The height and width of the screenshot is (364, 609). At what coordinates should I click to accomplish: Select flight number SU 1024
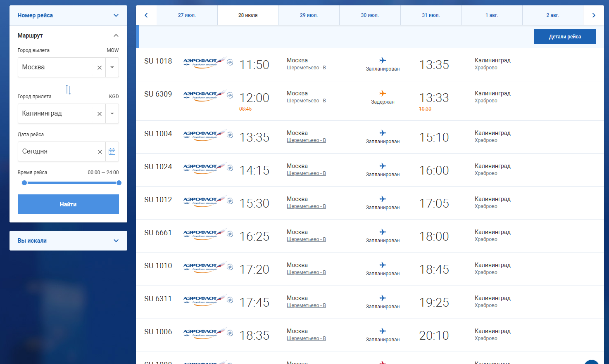click(158, 167)
